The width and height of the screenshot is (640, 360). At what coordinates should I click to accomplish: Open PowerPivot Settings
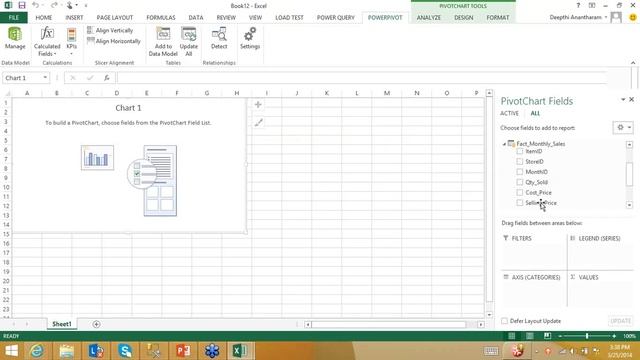(x=250, y=38)
